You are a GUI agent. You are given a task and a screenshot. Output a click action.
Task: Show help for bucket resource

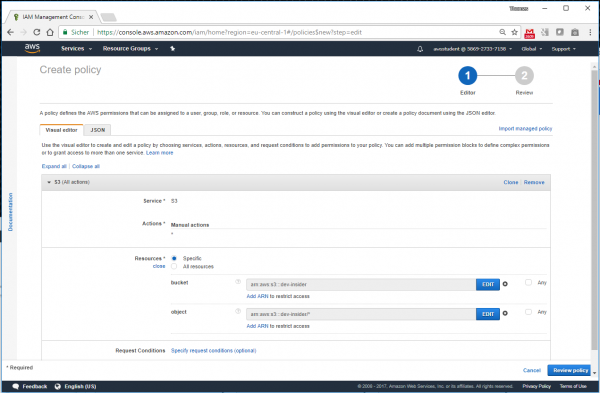pyautogui.click(x=238, y=282)
